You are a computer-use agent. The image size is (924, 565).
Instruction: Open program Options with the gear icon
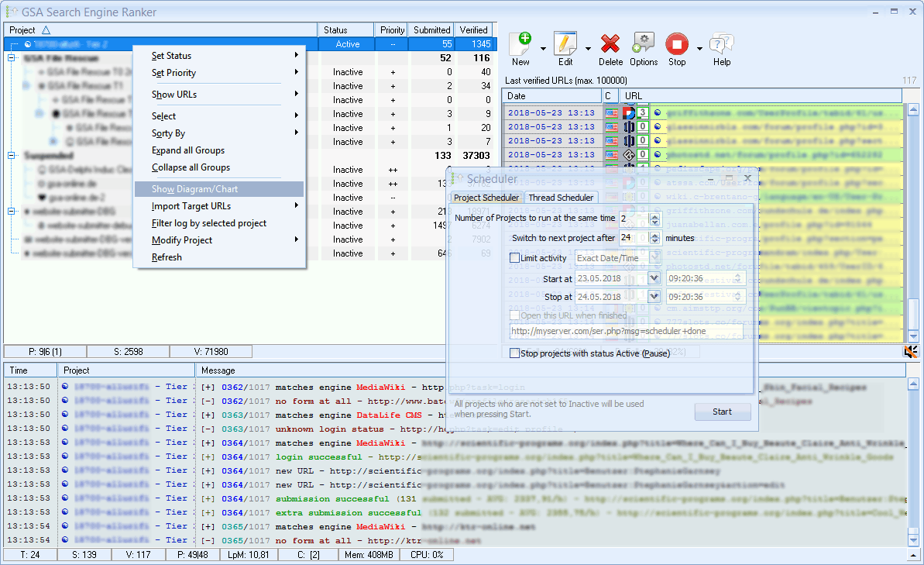coord(646,43)
